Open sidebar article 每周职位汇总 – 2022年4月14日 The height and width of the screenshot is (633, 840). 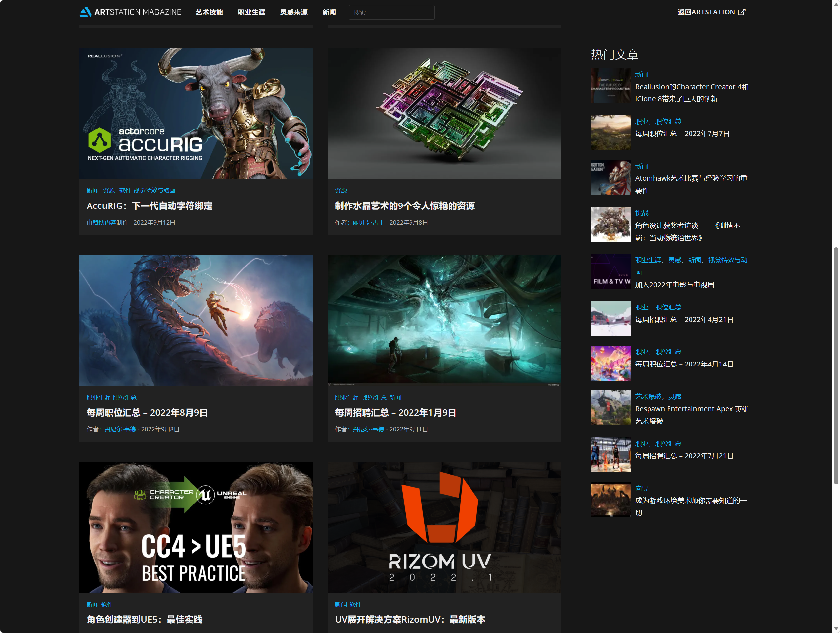coord(684,364)
